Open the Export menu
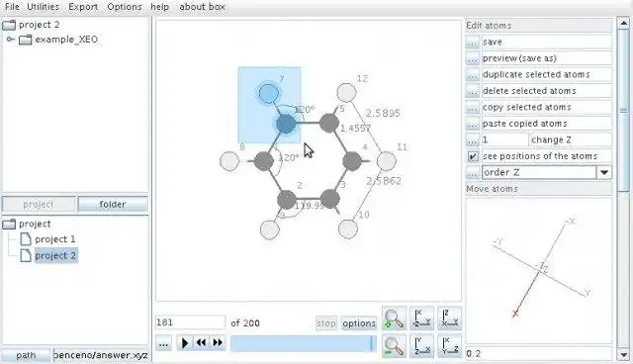This screenshot has width=633, height=364. [x=83, y=7]
